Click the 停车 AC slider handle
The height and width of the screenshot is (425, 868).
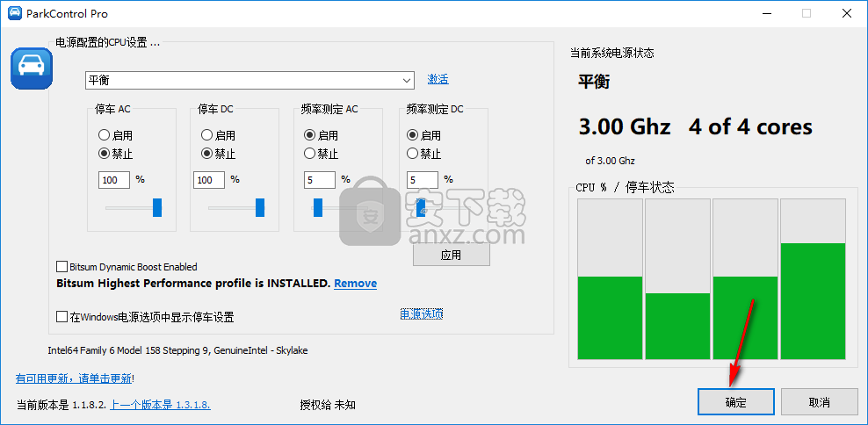(x=157, y=207)
